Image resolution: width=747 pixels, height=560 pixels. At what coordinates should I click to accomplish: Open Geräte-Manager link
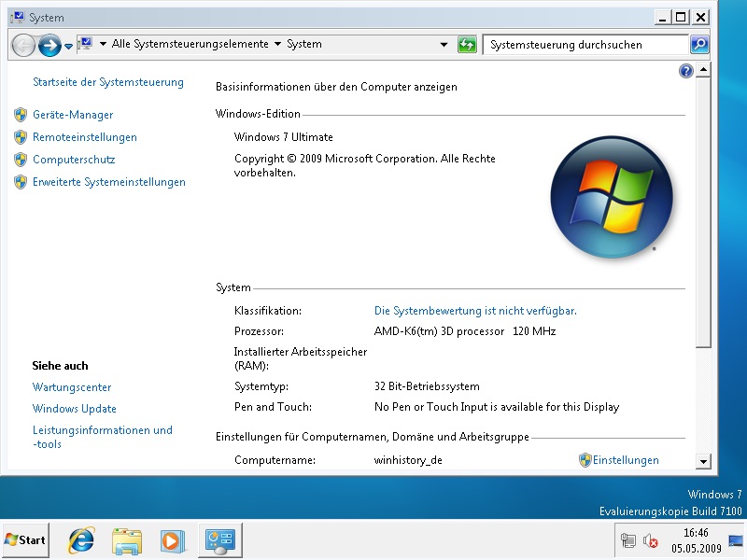[x=73, y=115]
